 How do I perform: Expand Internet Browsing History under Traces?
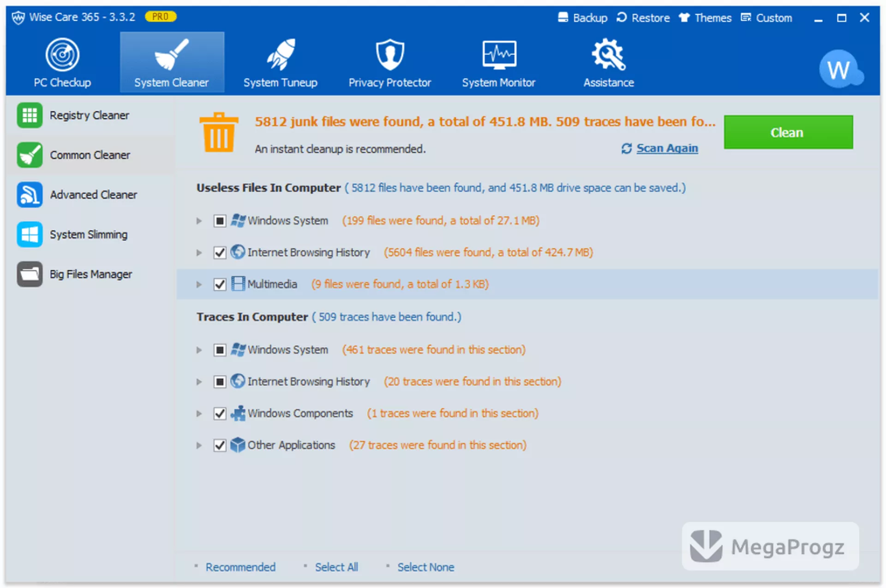(x=199, y=382)
